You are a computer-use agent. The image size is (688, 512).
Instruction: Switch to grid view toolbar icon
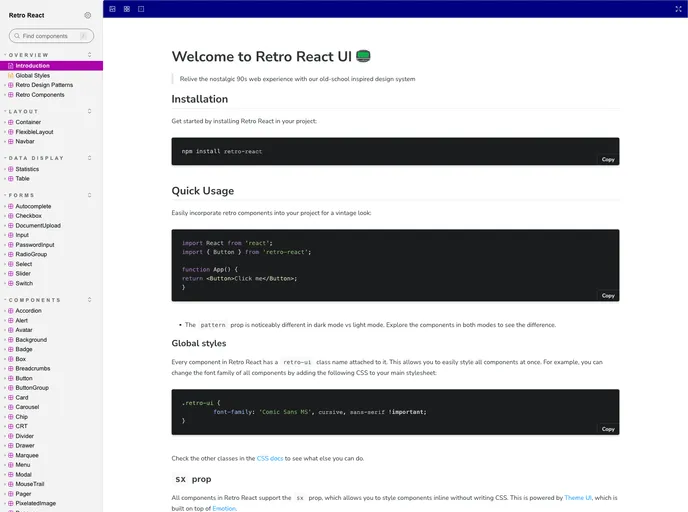pos(127,9)
